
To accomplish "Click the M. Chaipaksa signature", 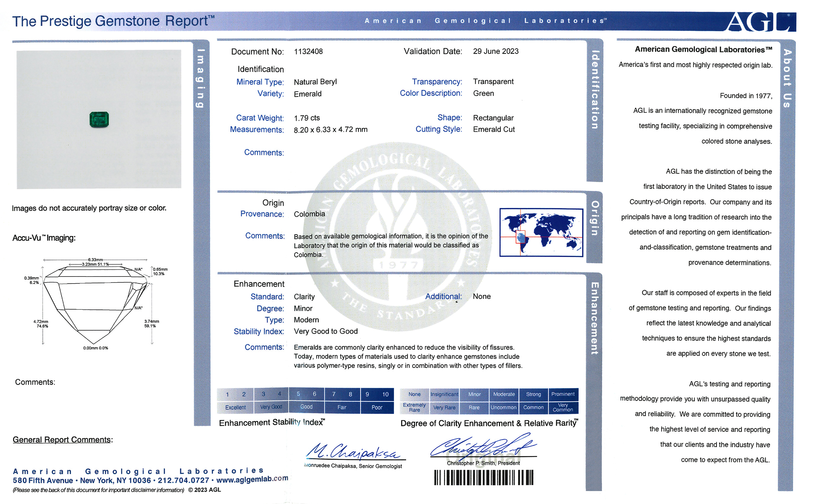I will click(353, 451).
